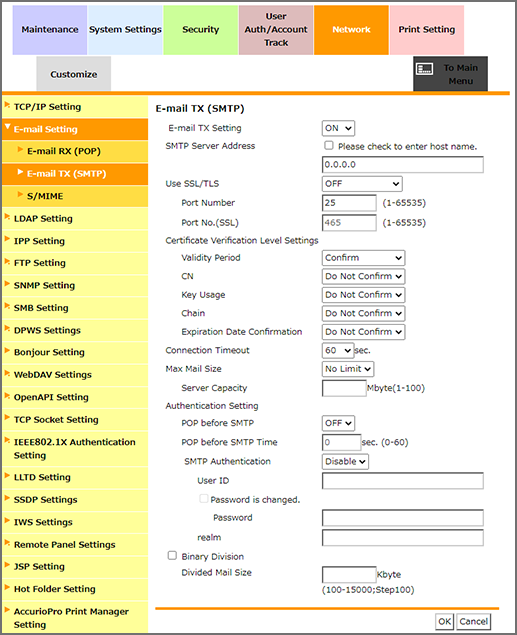Image resolution: width=517 pixels, height=635 pixels.
Task: Open IPP Setting in sidebar
Action: click(x=75, y=241)
